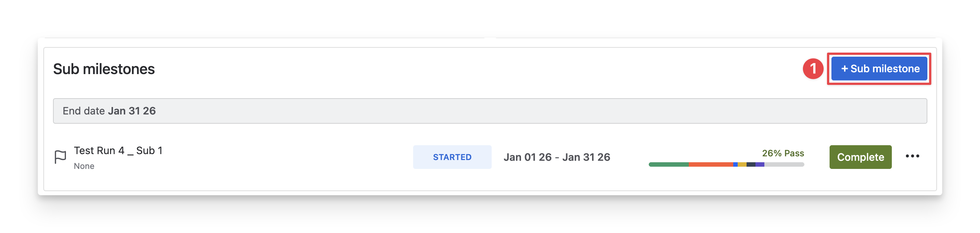Click the blue '+ Sub milestone' button
Image resolution: width=980 pixels, height=233 pixels.
click(x=879, y=69)
